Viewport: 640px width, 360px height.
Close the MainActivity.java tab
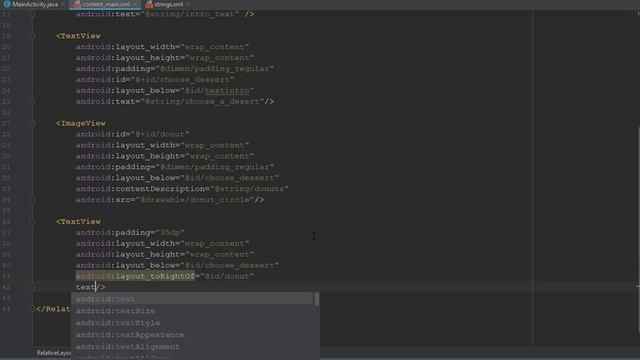[x=63, y=4]
